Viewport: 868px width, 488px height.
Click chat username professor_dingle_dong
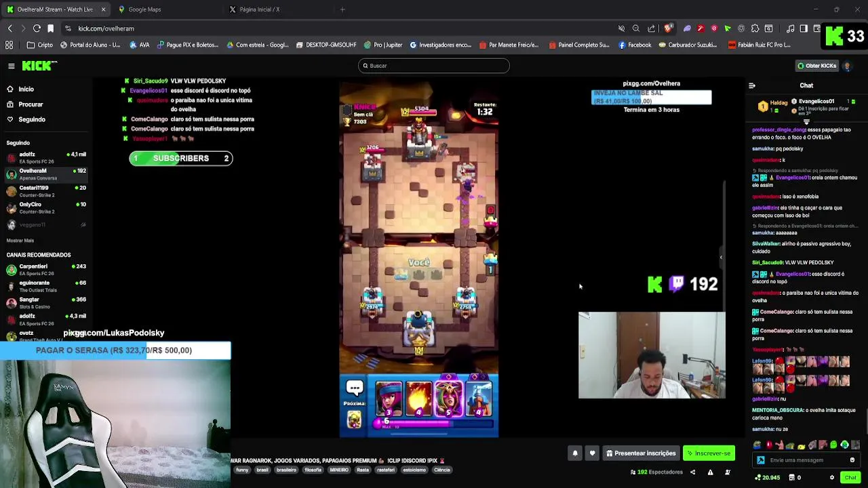tap(779, 129)
